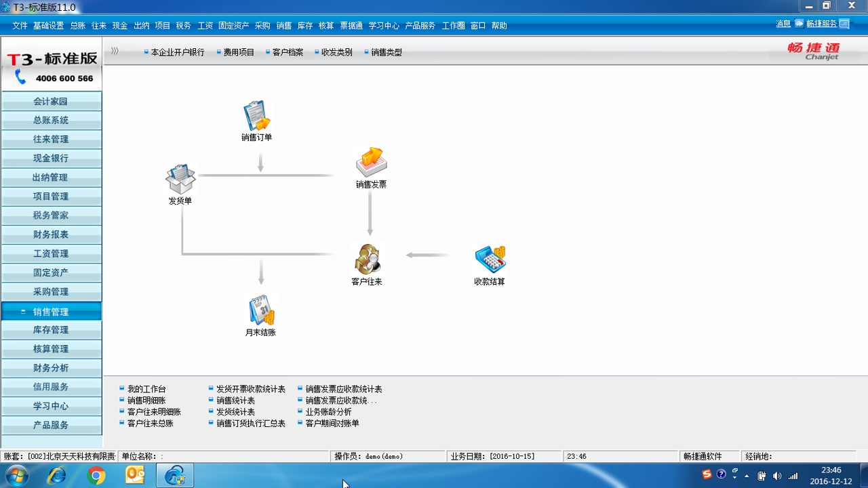Open the 税务管家 sidebar module
Viewport: 868px width, 488px height.
pos(52,215)
